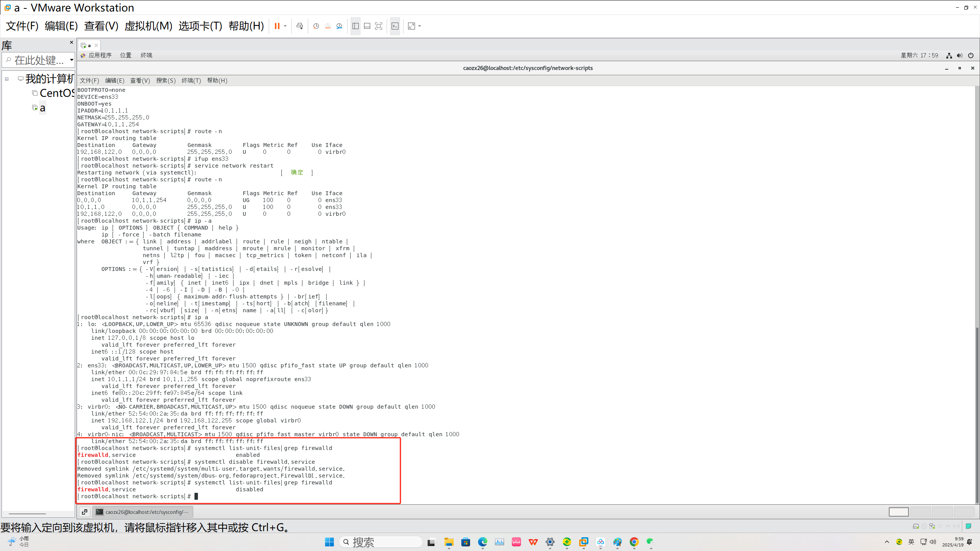Open the snapshot manager

pyautogui.click(x=340, y=26)
